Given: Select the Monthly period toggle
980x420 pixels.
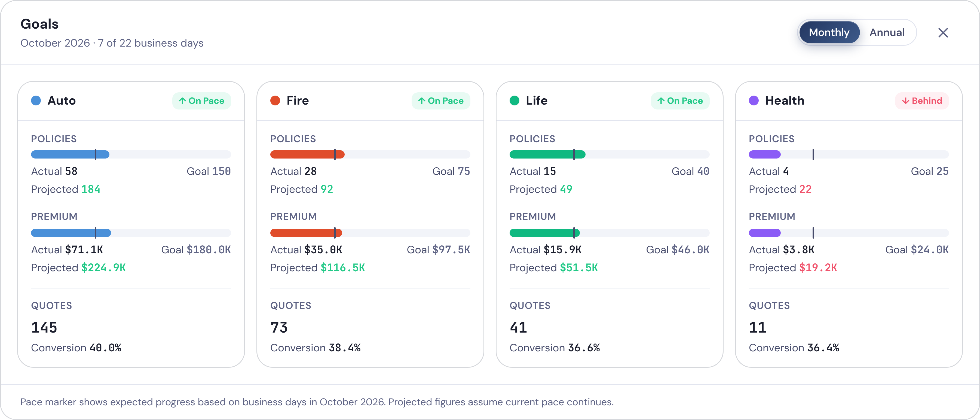Looking at the screenshot, I should (829, 32).
